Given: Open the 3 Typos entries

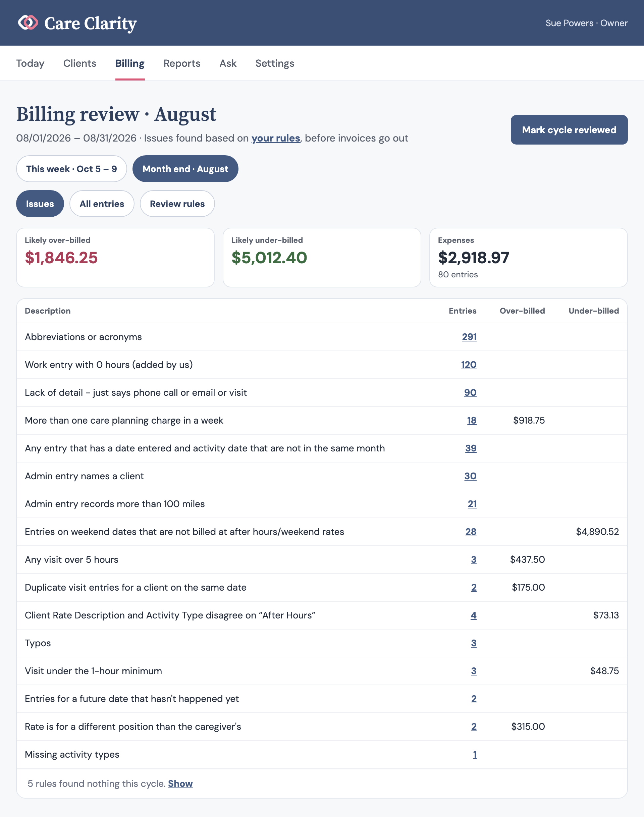Looking at the screenshot, I should 474,644.
